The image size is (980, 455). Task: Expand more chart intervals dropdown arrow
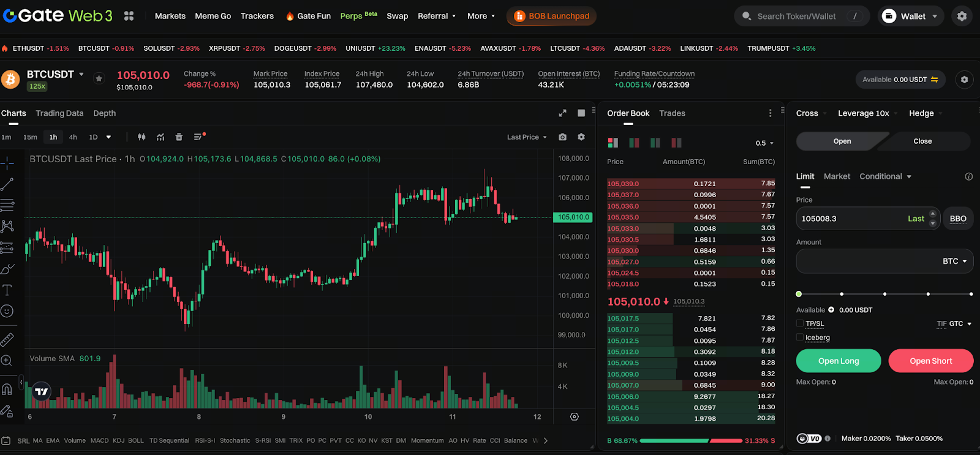(x=108, y=137)
